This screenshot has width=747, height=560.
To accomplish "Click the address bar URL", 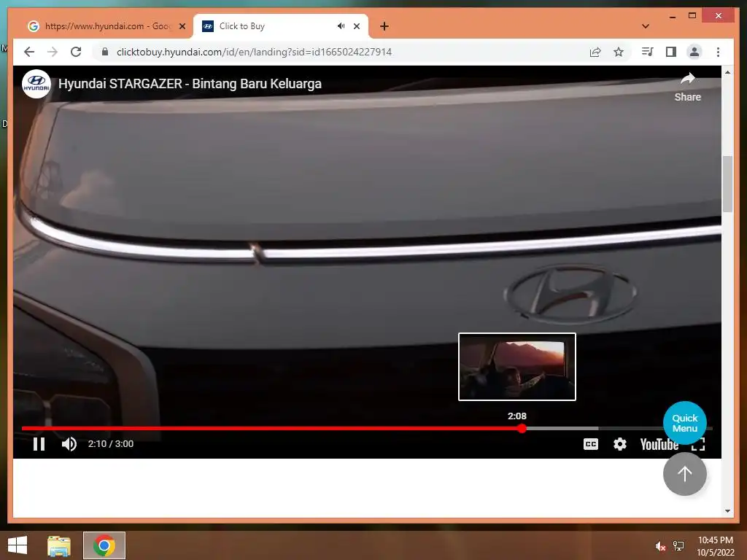I will pyautogui.click(x=254, y=52).
